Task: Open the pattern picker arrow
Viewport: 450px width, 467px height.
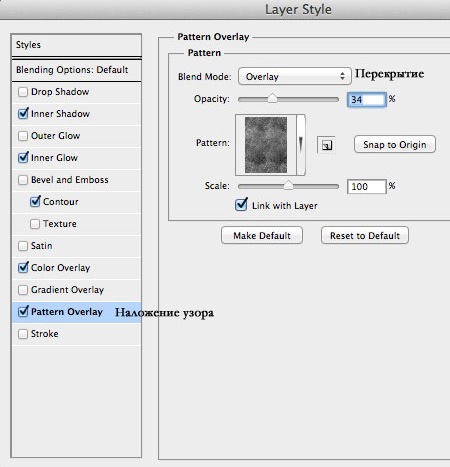Action: pos(301,145)
